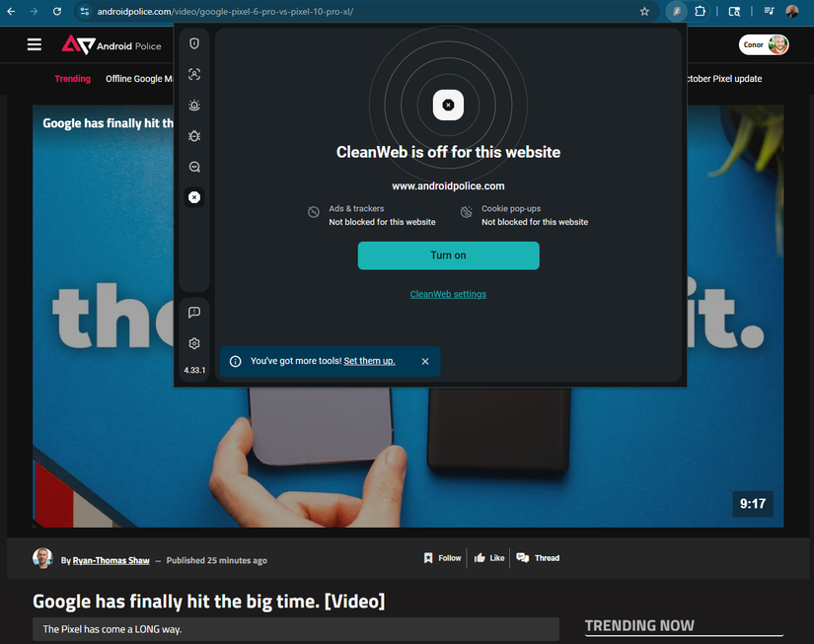This screenshot has width=814, height=644.
Task: Open the feedback chat icon in sidebar
Action: [x=194, y=313]
